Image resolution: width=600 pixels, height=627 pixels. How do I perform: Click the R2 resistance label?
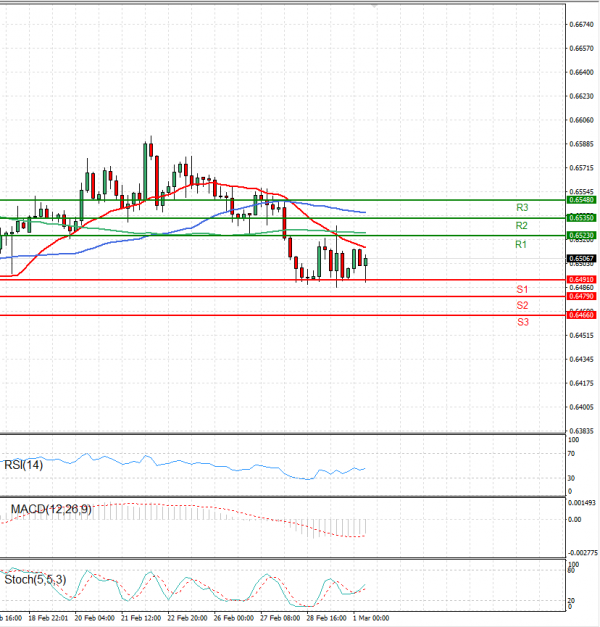521,226
